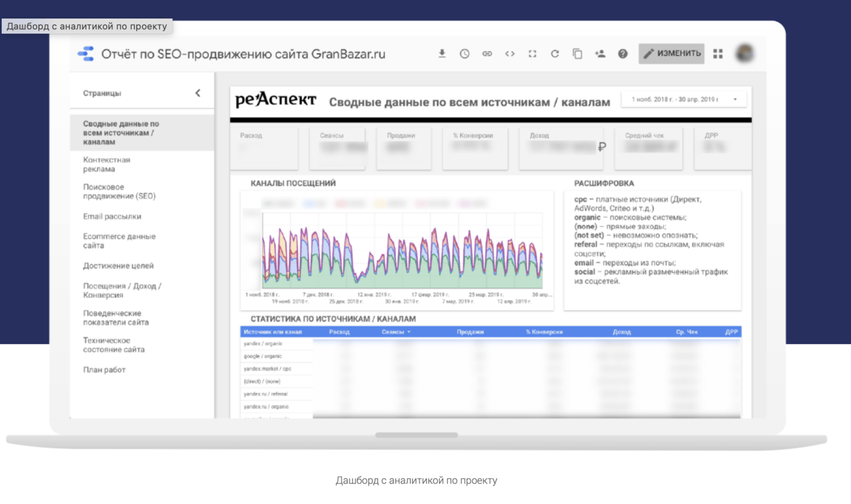
Task: Click the yandex / organic table row
Action: (x=263, y=343)
